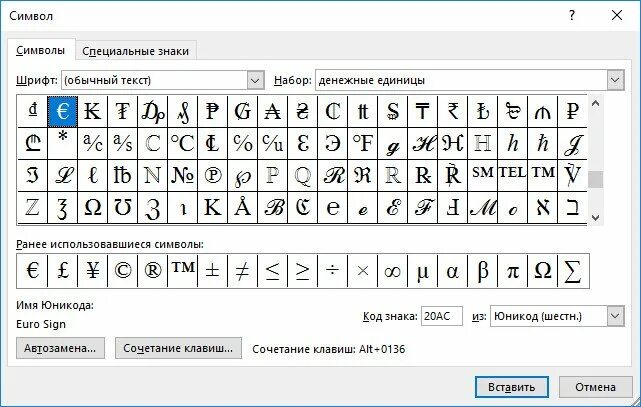Screen dimensions: 641x407
Task: Choose the Ukrainian hryvnia ₴ symbol
Action: tap(303, 112)
